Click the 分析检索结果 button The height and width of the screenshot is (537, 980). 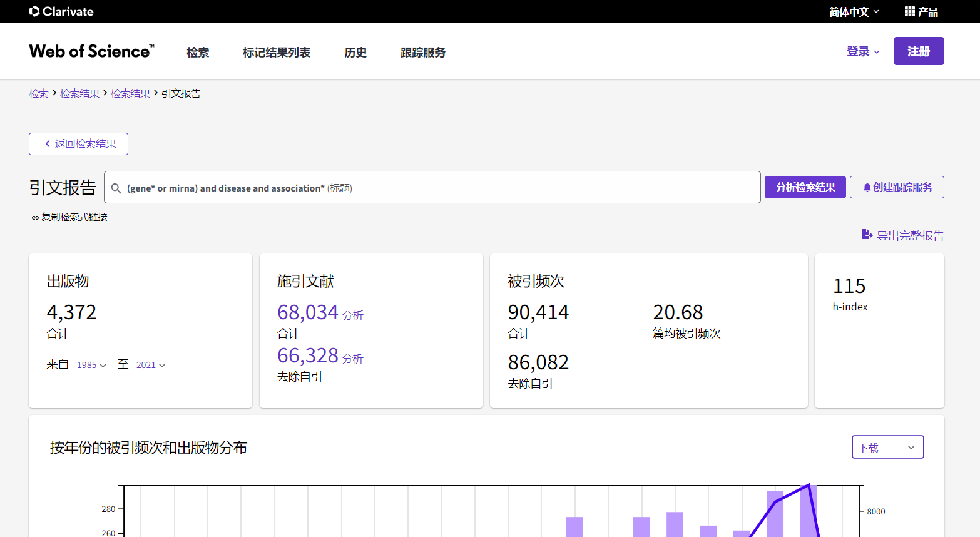(805, 187)
